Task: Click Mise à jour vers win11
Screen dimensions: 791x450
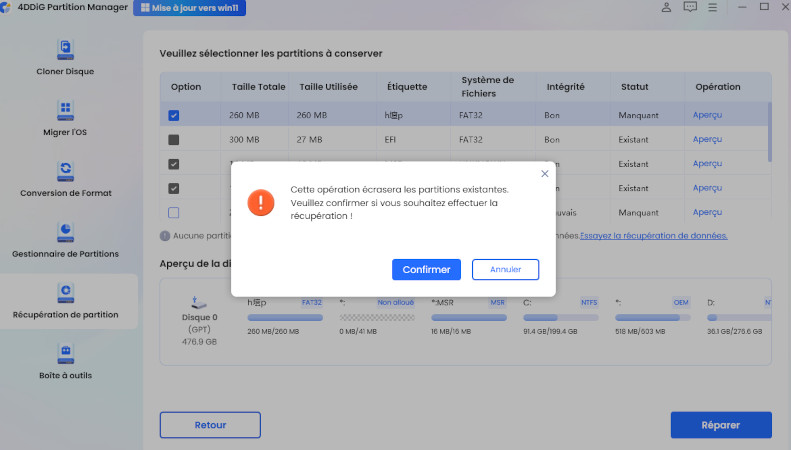Action: [190, 8]
